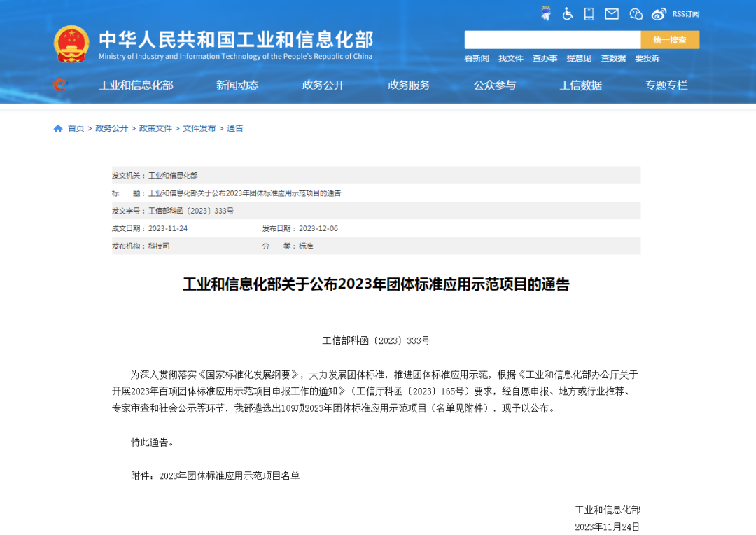Click the 分类：标准 entry

(x=288, y=246)
